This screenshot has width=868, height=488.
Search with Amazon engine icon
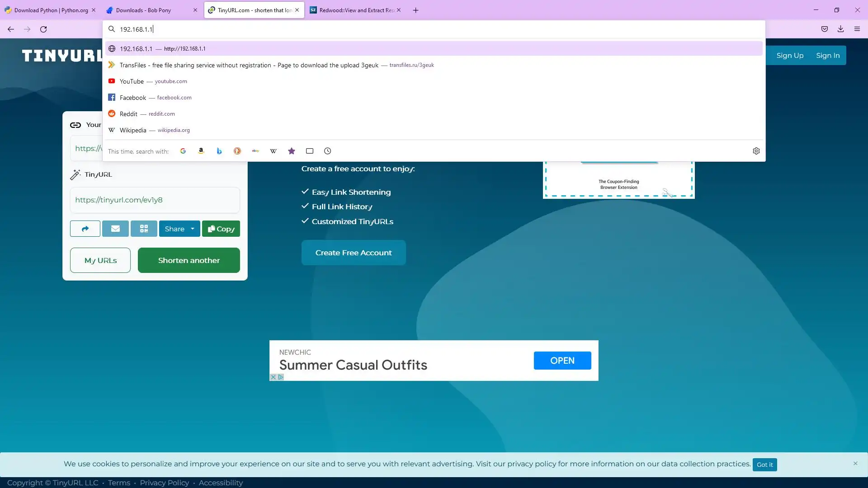pyautogui.click(x=201, y=151)
